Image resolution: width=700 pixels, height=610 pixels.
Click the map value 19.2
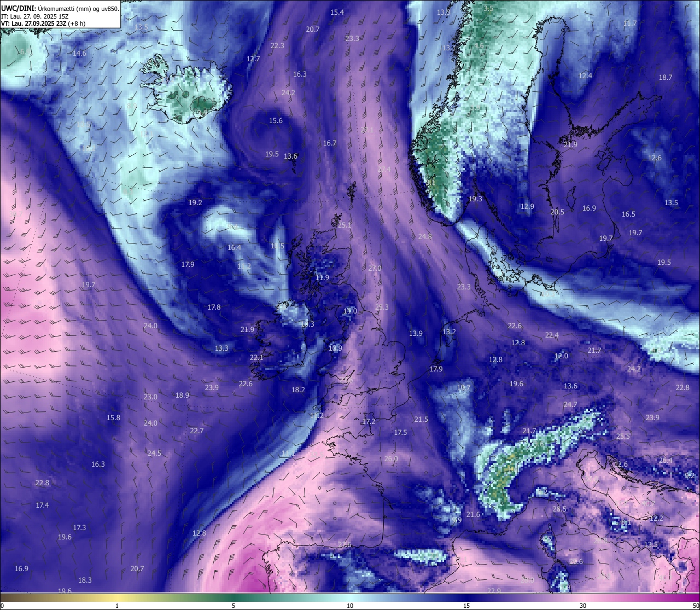click(x=195, y=202)
